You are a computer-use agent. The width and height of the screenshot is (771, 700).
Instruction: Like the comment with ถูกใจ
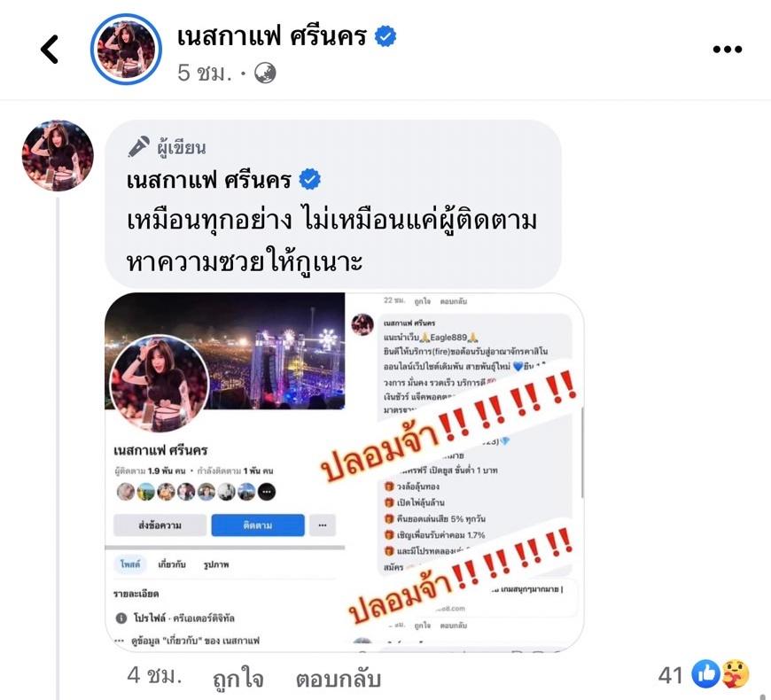[x=238, y=679]
